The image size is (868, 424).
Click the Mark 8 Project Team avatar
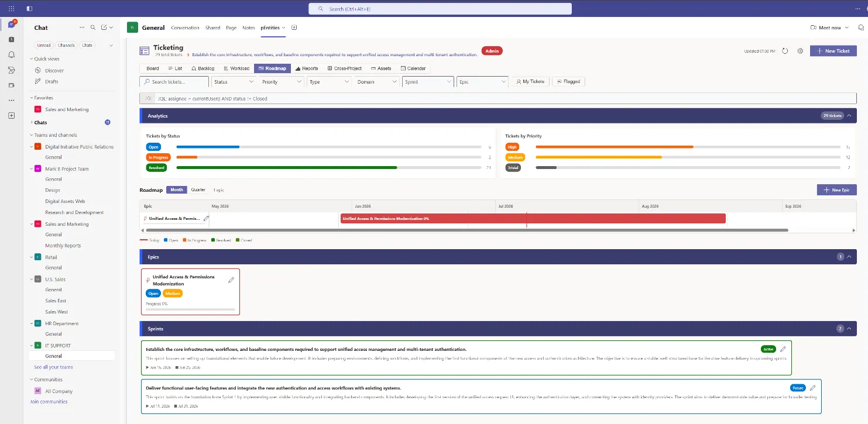(37, 168)
